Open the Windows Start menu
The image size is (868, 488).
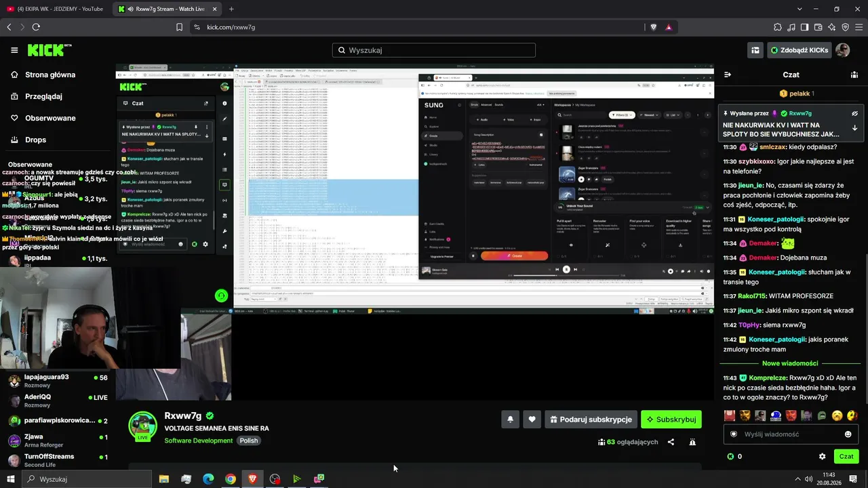[11, 479]
